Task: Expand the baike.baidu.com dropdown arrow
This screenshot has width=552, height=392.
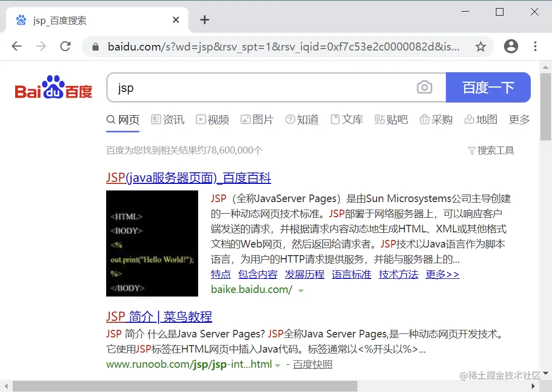Action: coord(300,291)
